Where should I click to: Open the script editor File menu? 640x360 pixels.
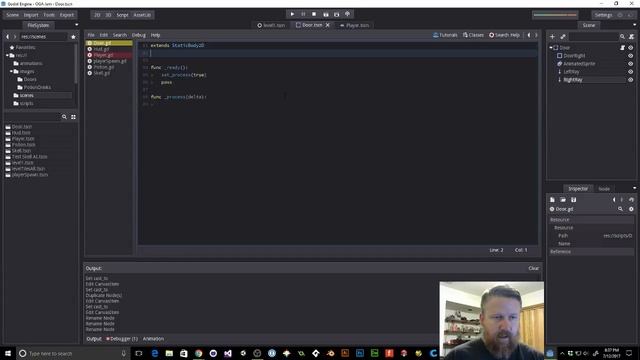coord(91,35)
